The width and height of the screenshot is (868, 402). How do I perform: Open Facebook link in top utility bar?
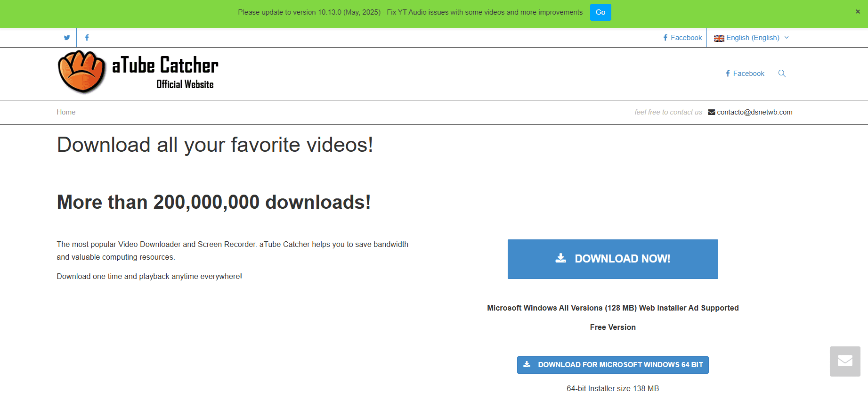coord(682,38)
